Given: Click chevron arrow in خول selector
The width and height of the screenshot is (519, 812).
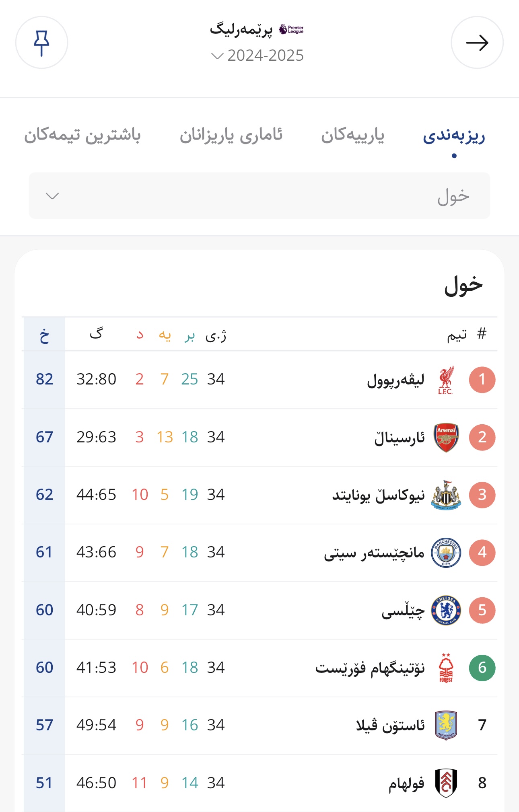Looking at the screenshot, I should tap(52, 196).
